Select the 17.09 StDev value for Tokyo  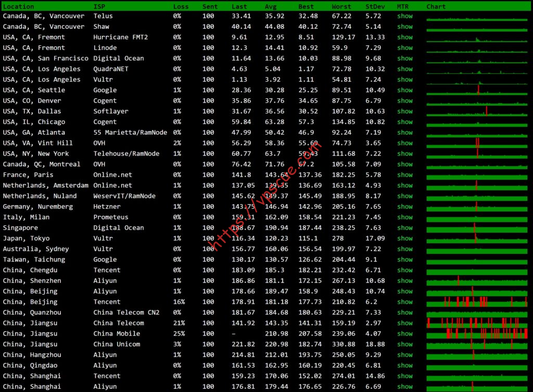(375, 238)
